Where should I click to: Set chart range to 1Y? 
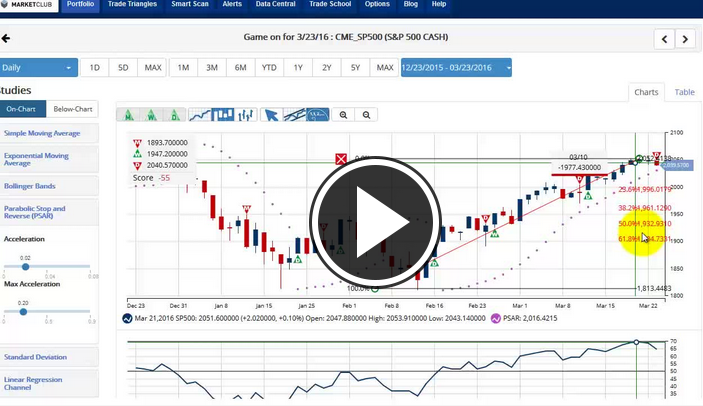pyautogui.click(x=298, y=68)
